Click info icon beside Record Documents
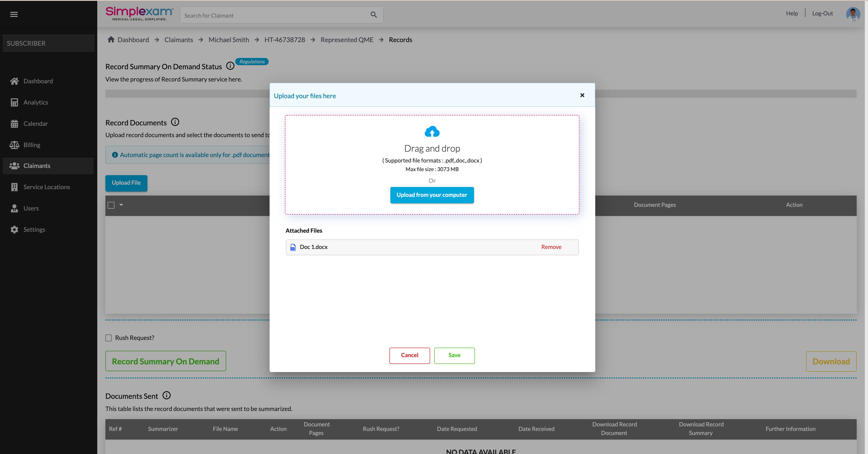The height and width of the screenshot is (454, 868). pos(175,122)
